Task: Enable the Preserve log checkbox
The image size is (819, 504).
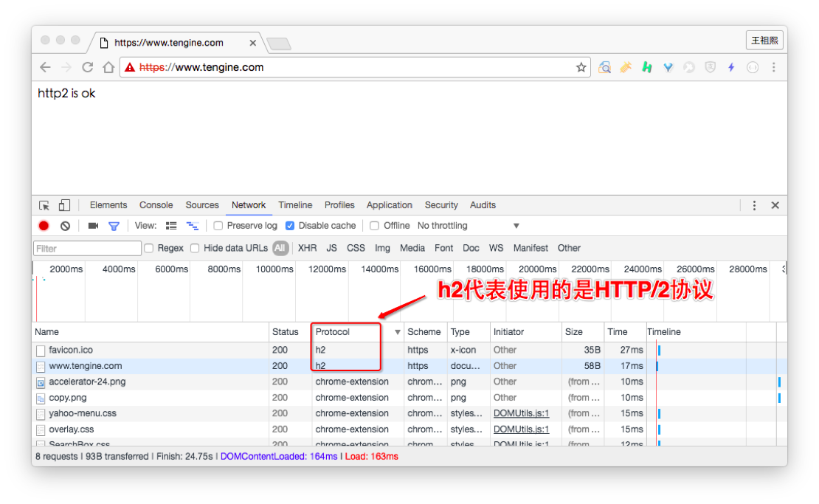Action: tap(218, 226)
